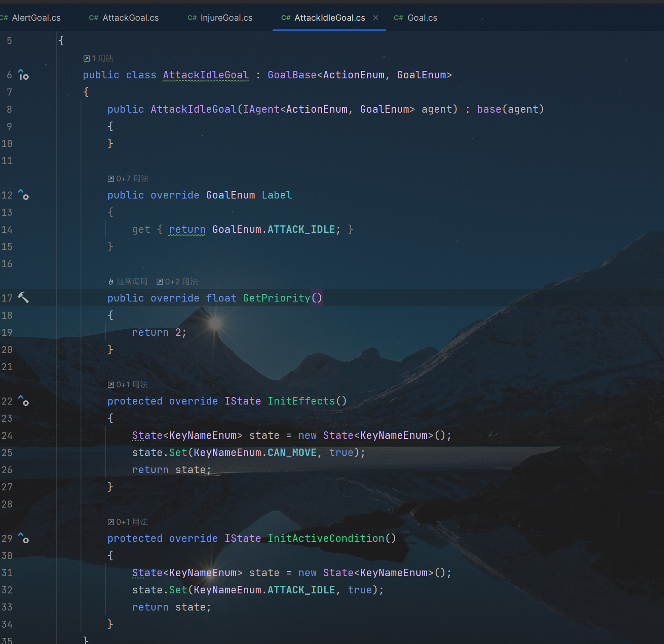Click the GoalBase type in class declaration
This screenshot has width=664, height=644.
click(x=292, y=75)
